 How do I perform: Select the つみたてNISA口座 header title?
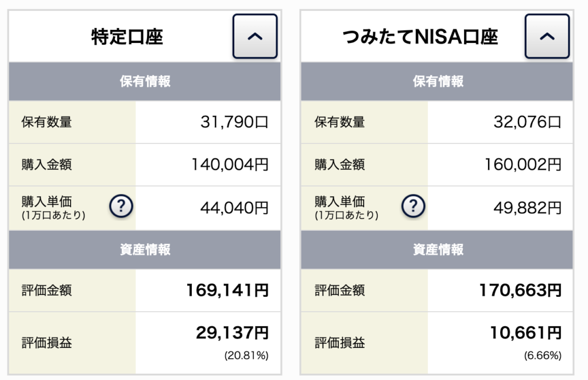pos(420,37)
